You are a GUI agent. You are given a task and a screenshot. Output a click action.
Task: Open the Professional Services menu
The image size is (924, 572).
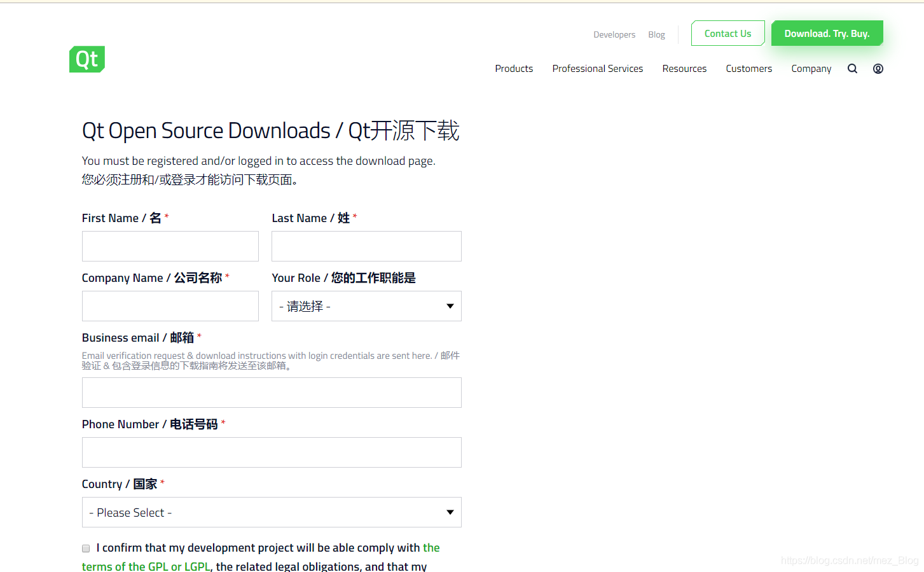pos(598,69)
